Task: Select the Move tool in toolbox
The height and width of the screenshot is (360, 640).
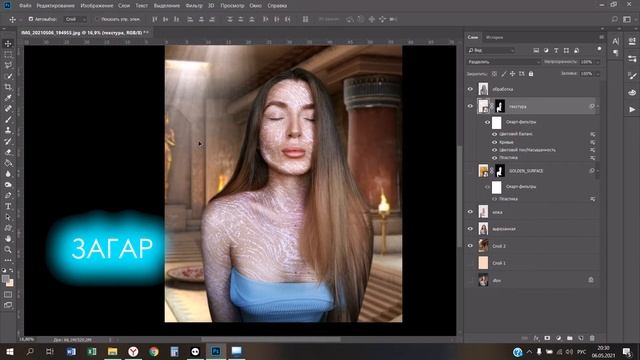Action: point(8,44)
